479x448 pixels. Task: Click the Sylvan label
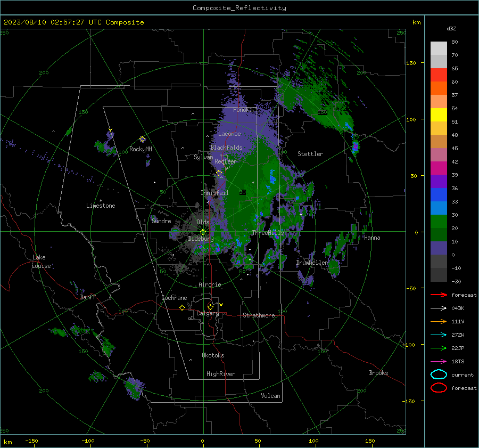point(203,157)
